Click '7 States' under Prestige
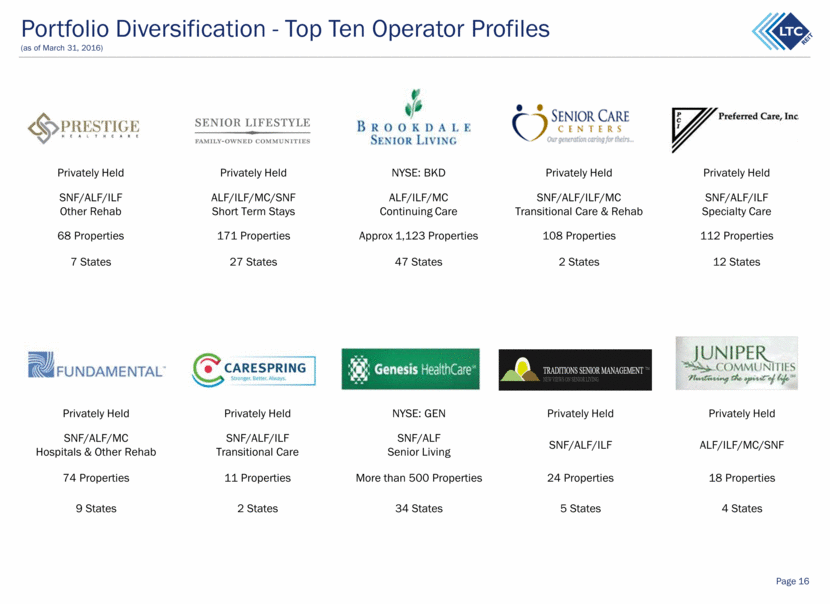This screenshot has height=604, width=830. pos(91,262)
